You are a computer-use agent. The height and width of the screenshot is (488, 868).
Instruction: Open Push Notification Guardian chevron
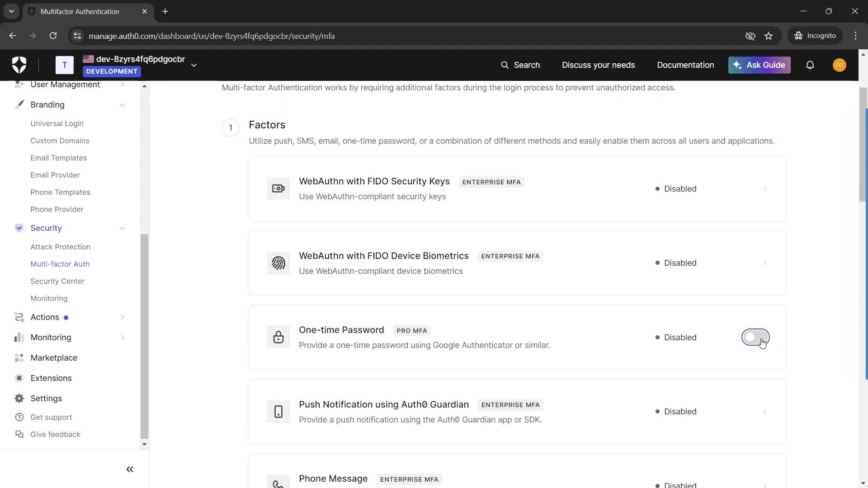(765, 412)
